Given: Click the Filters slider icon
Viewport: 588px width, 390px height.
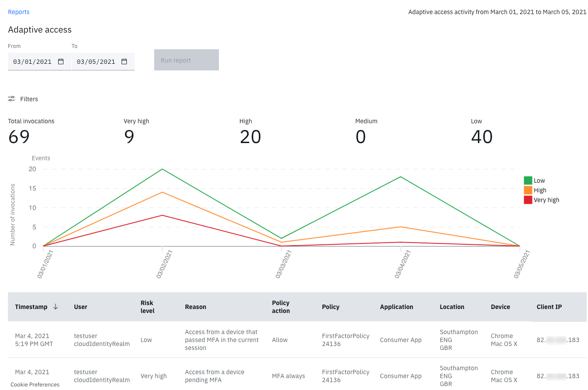Looking at the screenshot, I should [11, 99].
